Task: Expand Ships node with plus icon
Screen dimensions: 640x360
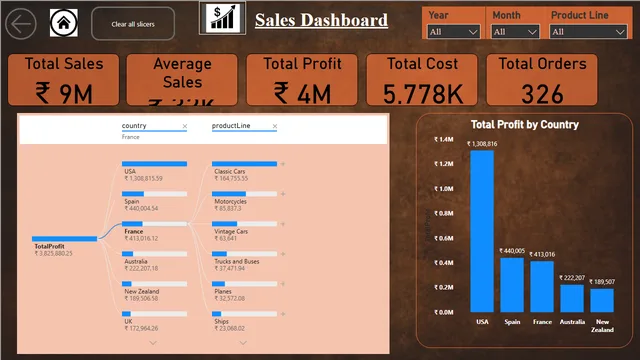Action: click(x=282, y=314)
